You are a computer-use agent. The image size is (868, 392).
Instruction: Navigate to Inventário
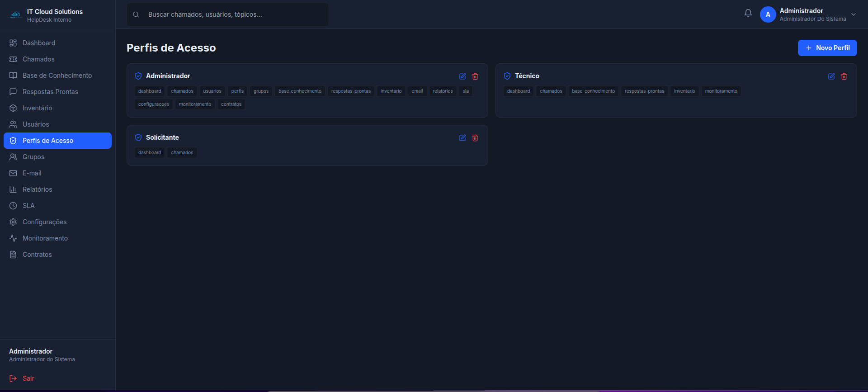click(x=57, y=108)
